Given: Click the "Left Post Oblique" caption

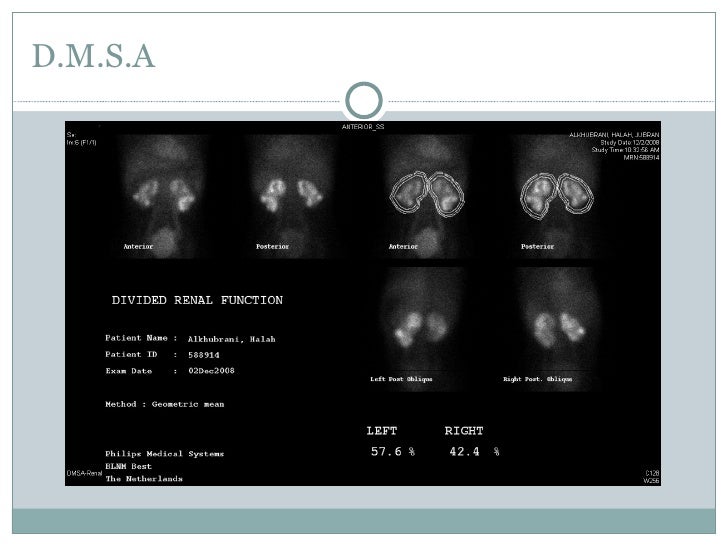Looking at the screenshot, I should click(401, 379).
